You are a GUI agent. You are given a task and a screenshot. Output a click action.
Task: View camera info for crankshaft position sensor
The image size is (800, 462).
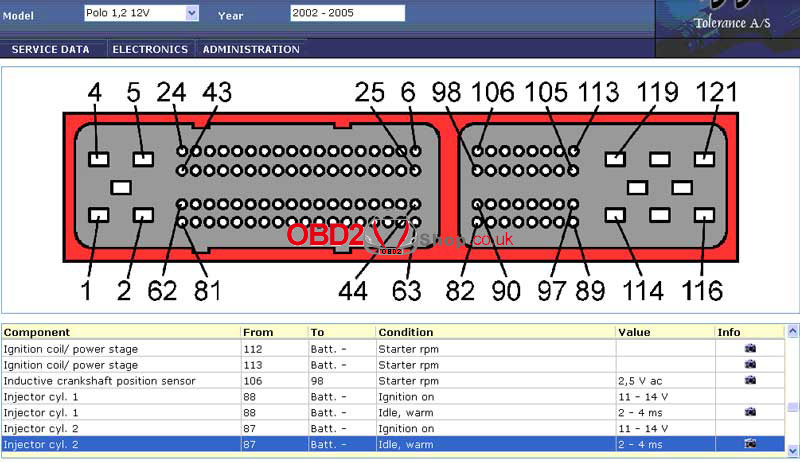[x=750, y=381]
